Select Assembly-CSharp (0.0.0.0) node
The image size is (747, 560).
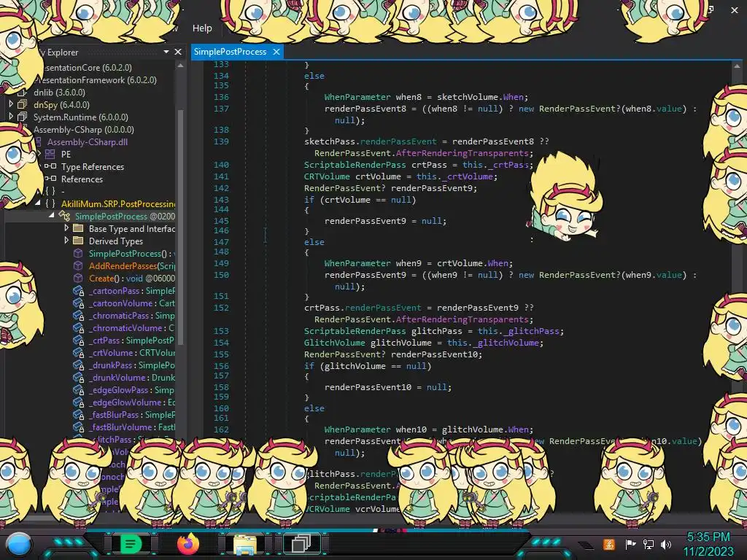pyautogui.click(x=83, y=130)
